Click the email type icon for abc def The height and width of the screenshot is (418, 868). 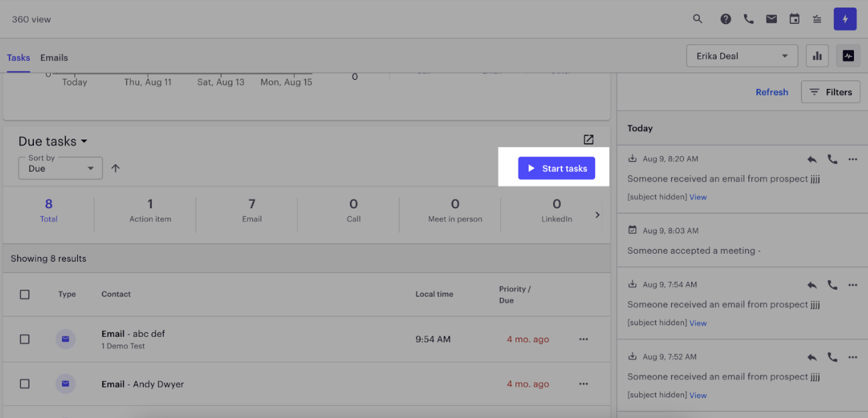[65, 339]
